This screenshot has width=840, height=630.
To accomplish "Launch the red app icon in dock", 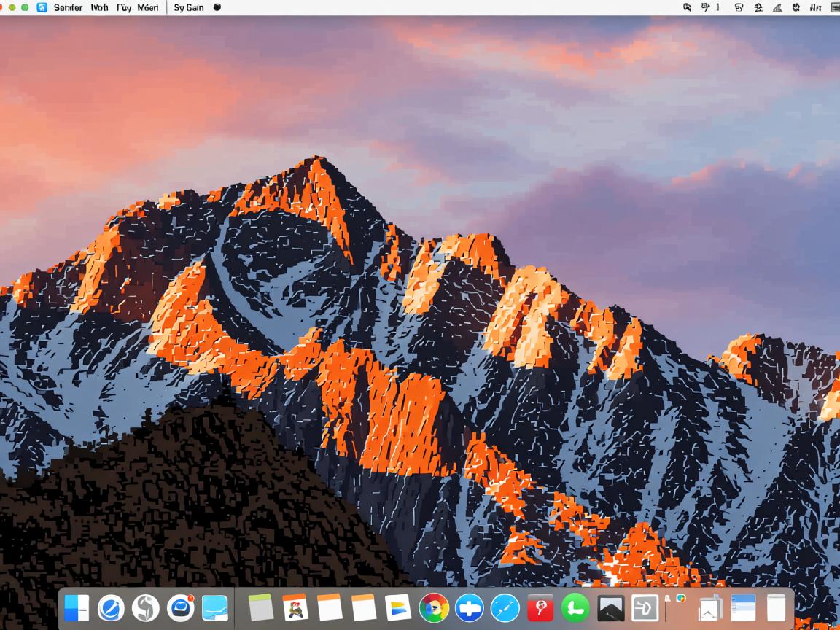I will [540, 607].
